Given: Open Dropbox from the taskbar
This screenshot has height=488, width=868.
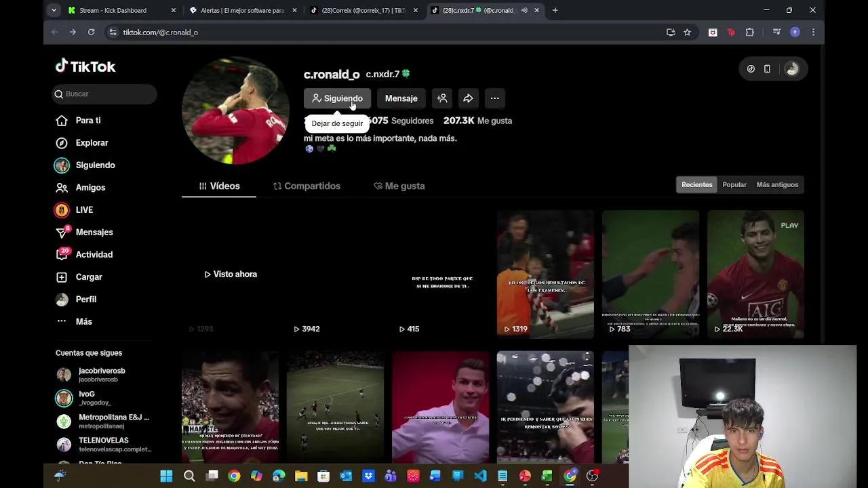Looking at the screenshot, I should [368, 476].
